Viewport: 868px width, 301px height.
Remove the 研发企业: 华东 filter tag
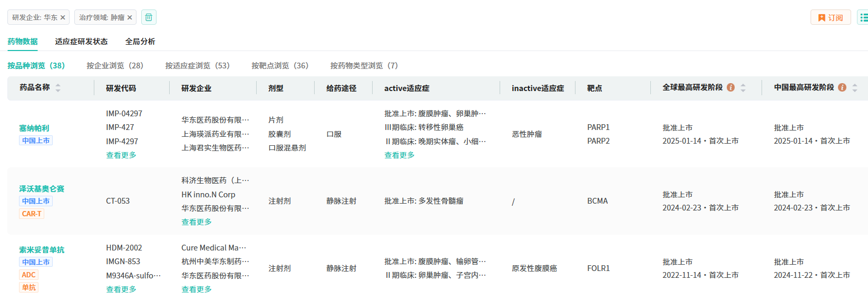pyautogui.click(x=63, y=17)
